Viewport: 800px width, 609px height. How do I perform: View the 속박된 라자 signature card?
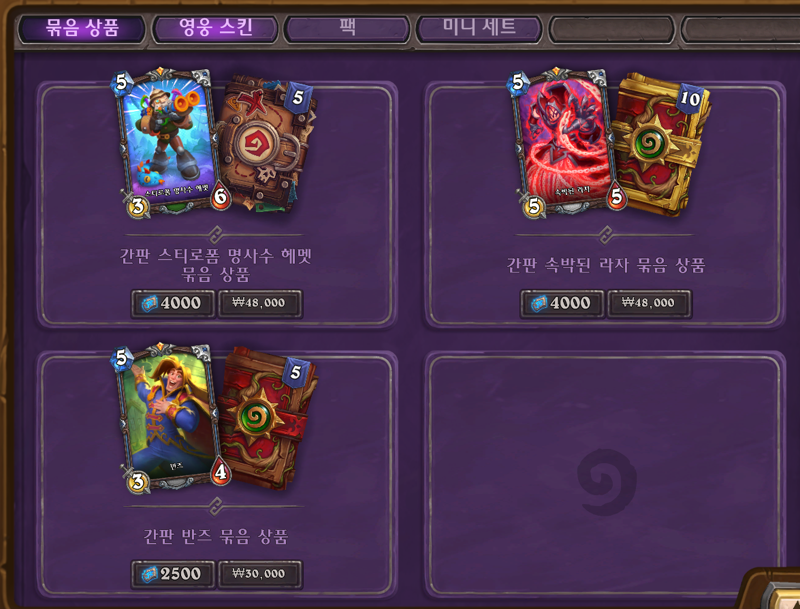click(x=565, y=143)
